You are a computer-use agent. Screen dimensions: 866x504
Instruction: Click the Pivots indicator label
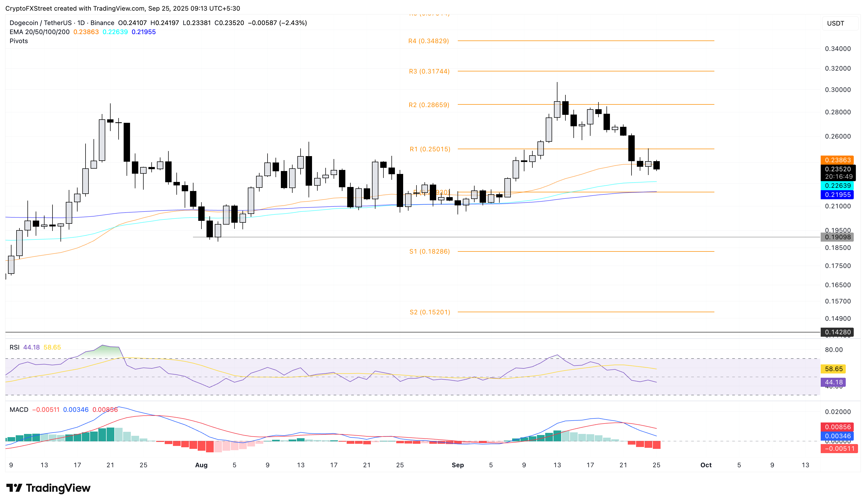[x=19, y=41]
